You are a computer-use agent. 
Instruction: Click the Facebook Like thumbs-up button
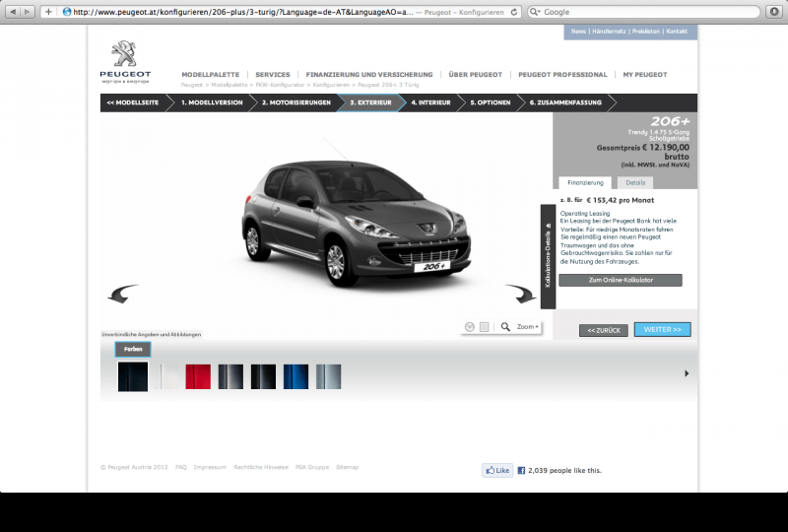(x=497, y=471)
